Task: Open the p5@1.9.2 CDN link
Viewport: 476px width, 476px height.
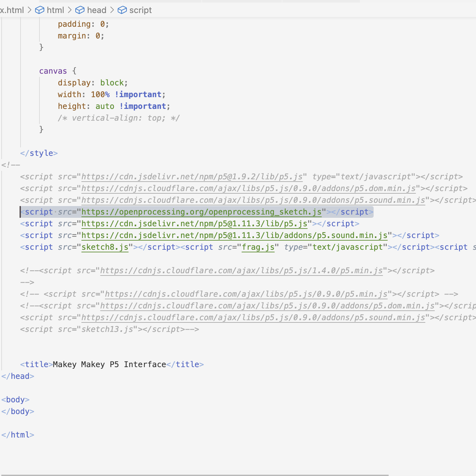Action: pyautogui.click(x=192, y=176)
